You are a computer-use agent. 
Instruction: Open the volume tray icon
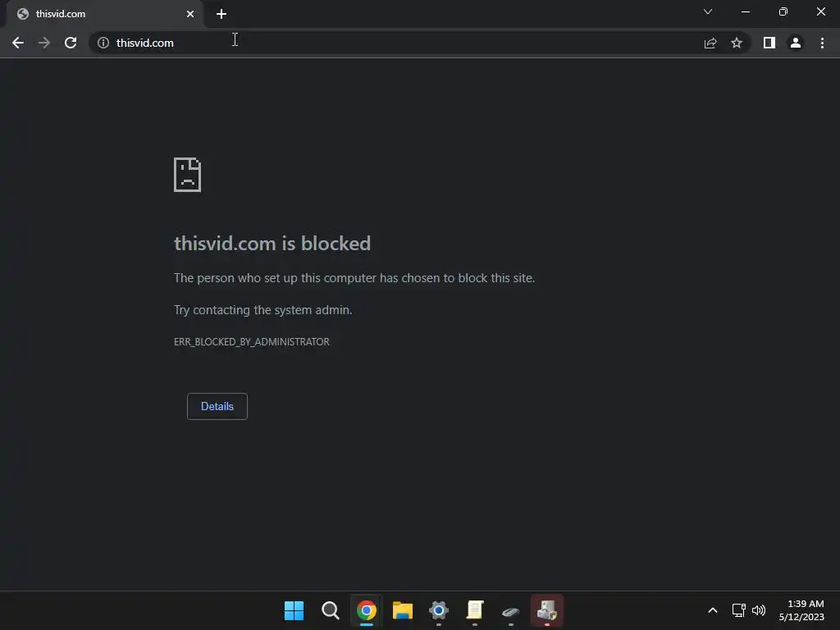pos(759,610)
